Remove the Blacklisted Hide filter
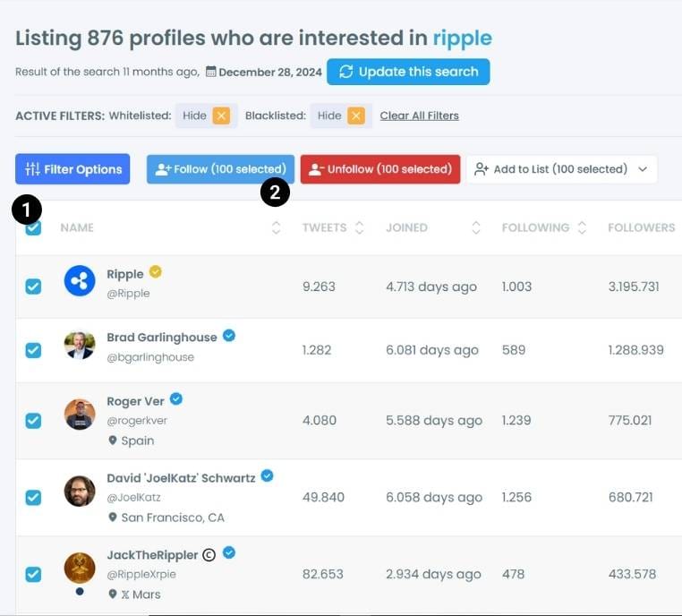The image size is (682, 616). pos(356,115)
